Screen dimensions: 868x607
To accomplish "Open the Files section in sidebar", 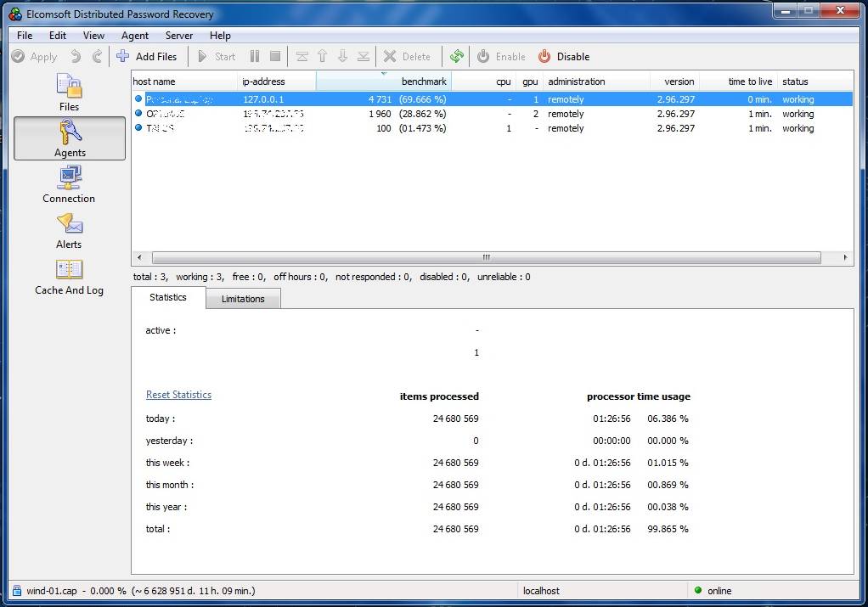I will point(69,93).
